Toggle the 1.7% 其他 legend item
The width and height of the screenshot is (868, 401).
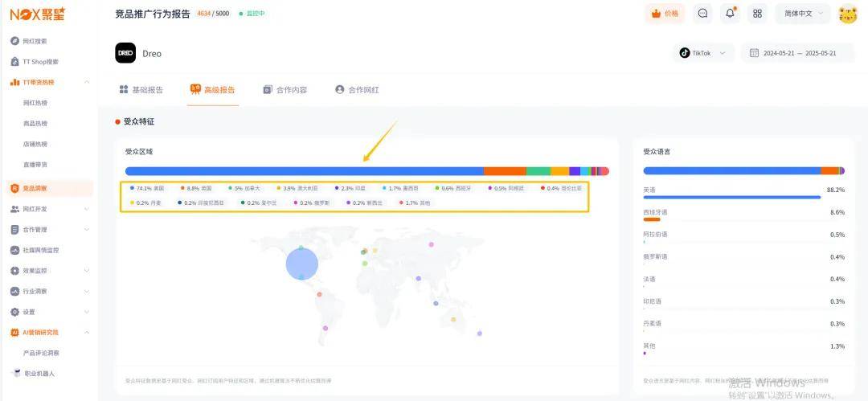pos(417,203)
